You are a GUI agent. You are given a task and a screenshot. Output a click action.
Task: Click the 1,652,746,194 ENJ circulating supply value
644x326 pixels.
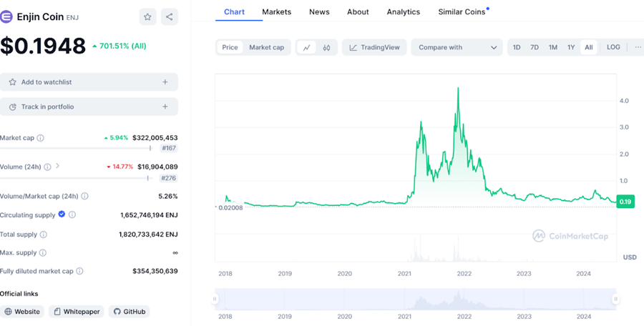(149, 214)
